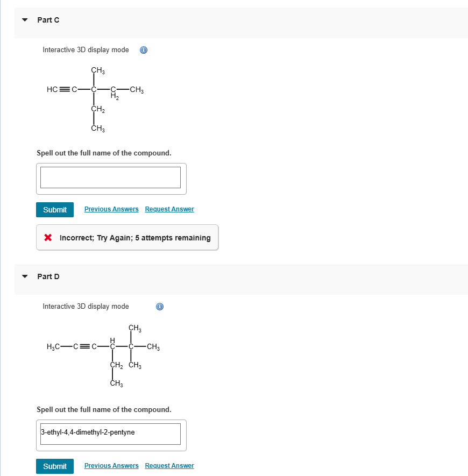Click the empty Part C answer box
Image resolution: width=468 pixels, height=476 pixels.
111,177
